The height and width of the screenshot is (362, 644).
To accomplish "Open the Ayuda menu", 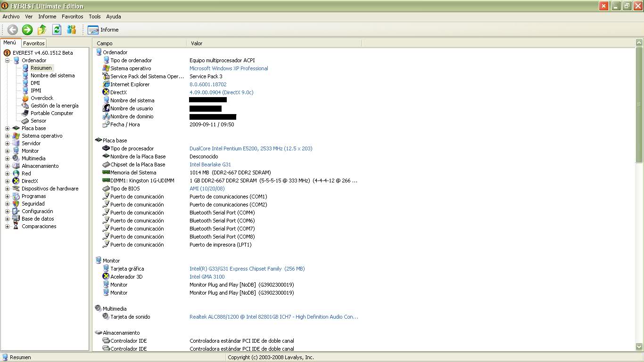I will click(x=114, y=16).
